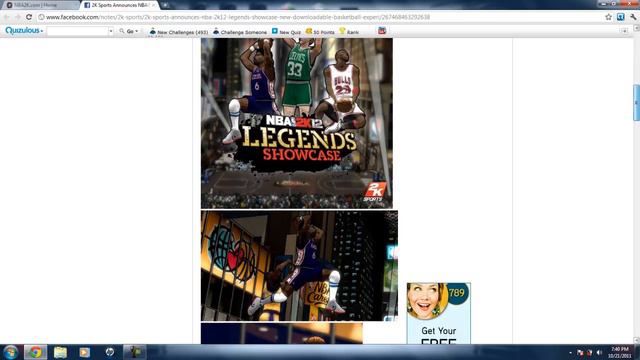The height and width of the screenshot is (360, 640).
Task: Open toolbar options at right end
Action: (624, 31)
